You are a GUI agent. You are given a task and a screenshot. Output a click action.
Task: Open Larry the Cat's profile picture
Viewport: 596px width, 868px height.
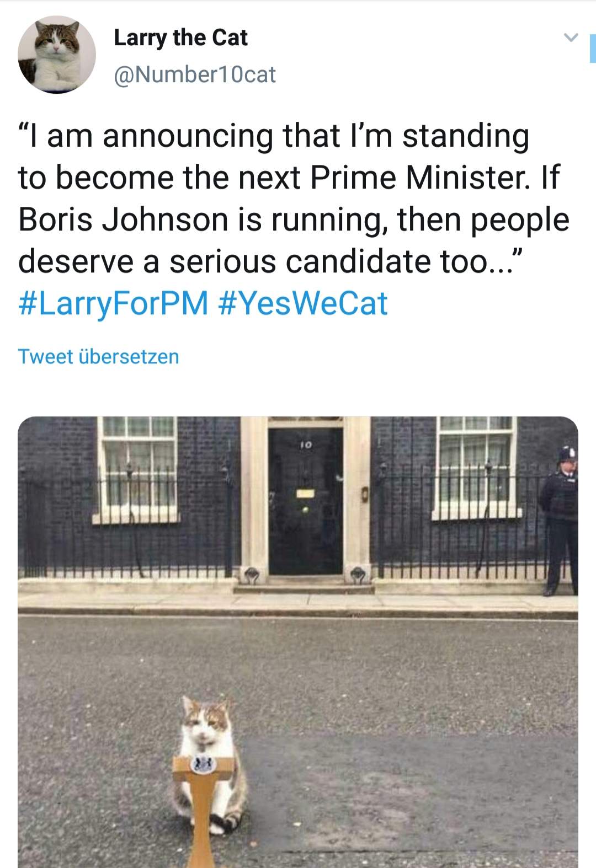coord(57,55)
